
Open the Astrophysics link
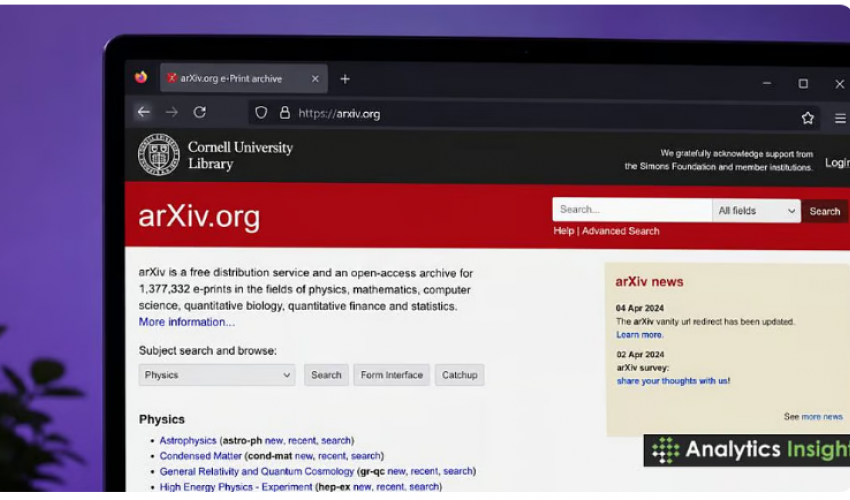(x=188, y=440)
